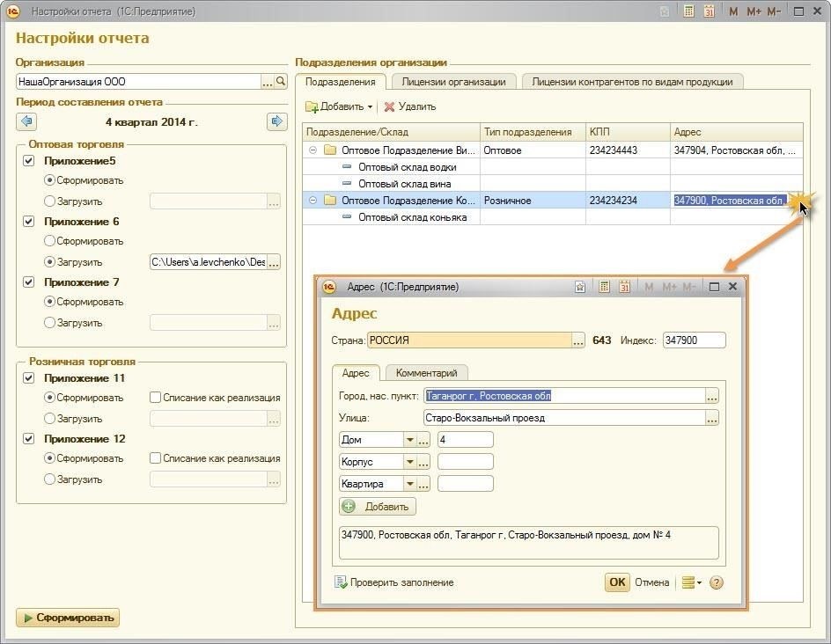Click OK in Адрес dialog
This screenshot has height=644, width=831.
pos(617,582)
